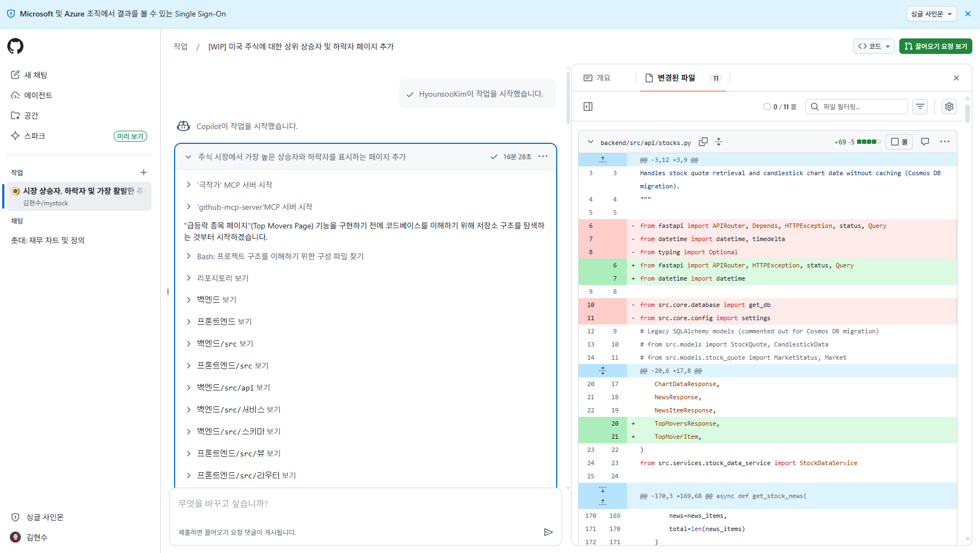The image size is (980, 553).
Task: Copy the stocks.py file path
Action: point(703,142)
